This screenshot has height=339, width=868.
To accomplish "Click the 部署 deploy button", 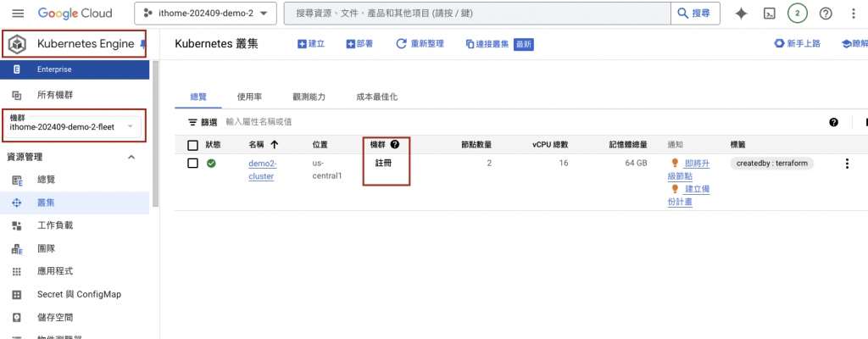I will 359,44.
